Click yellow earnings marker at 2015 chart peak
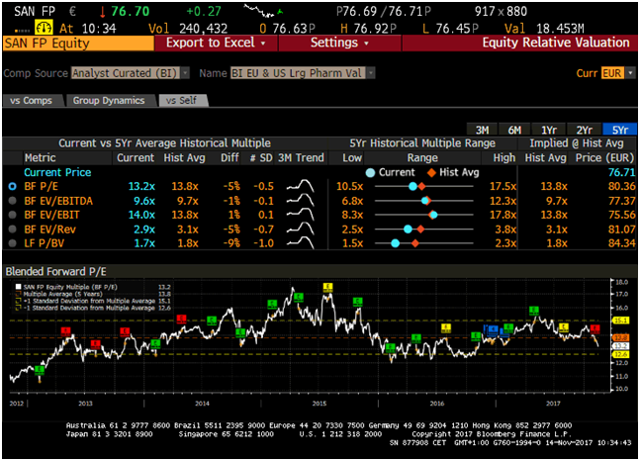The width and height of the screenshot is (640, 461). (x=328, y=287)
